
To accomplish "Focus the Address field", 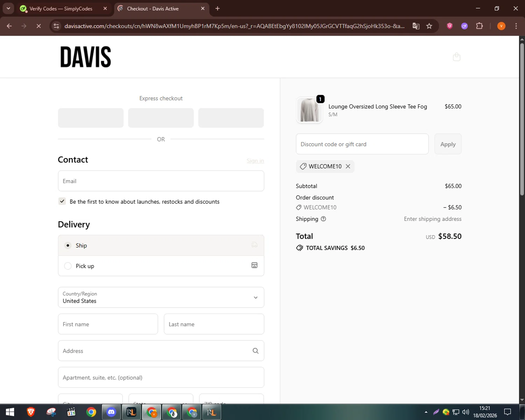I will pos(161,351).
